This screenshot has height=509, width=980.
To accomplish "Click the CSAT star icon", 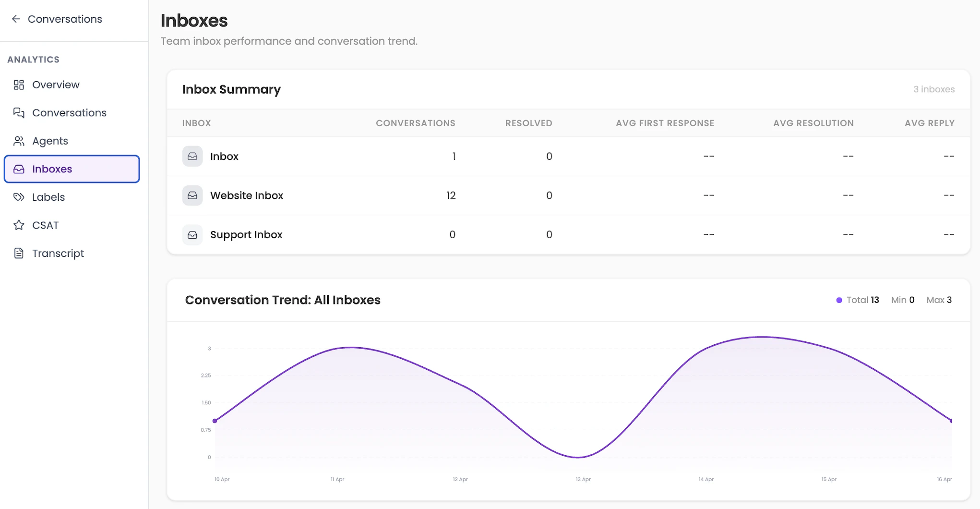I will point(19,225).
